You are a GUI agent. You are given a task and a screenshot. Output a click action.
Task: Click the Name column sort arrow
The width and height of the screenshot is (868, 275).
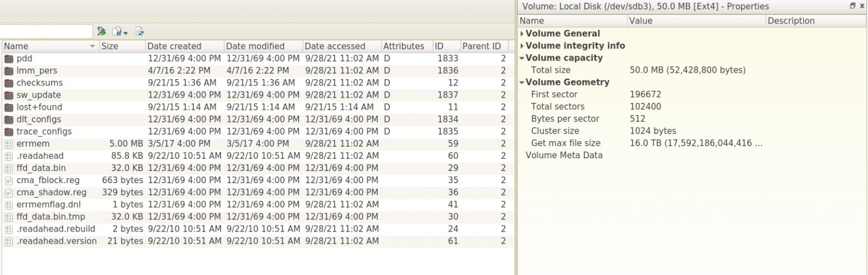(93, 46)
